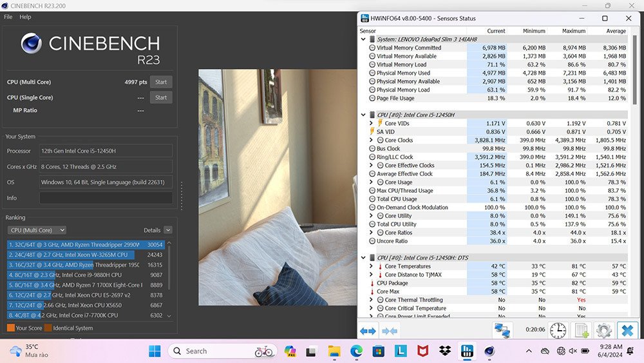Expand the Core Temperatures row
Viewport: 644px width, 363px height.
pyautogui.click(x=371, y=266)
